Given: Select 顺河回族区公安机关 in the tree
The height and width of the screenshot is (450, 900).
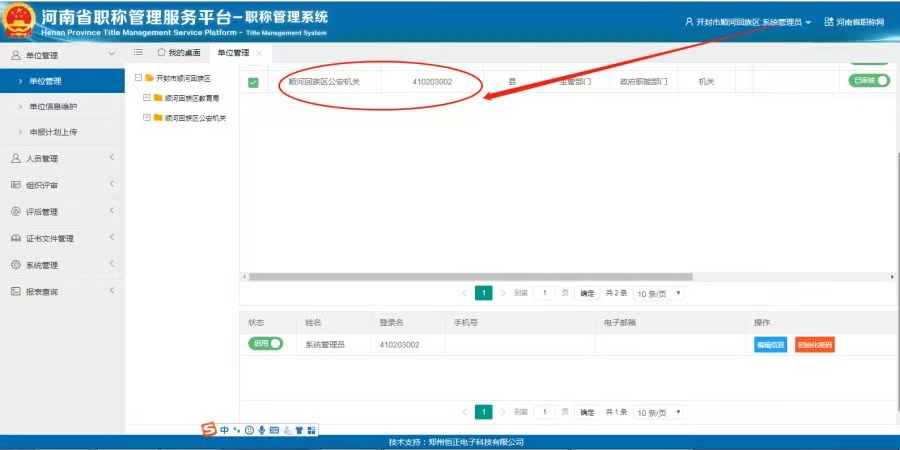Looking at the screenshot, I should coord(195,118).
